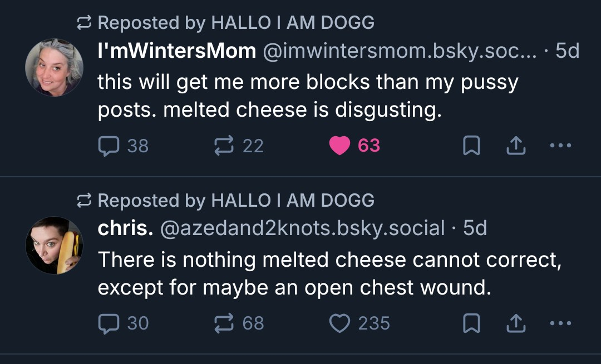
Task: Share chris.'s post
Action: [516, 323]
